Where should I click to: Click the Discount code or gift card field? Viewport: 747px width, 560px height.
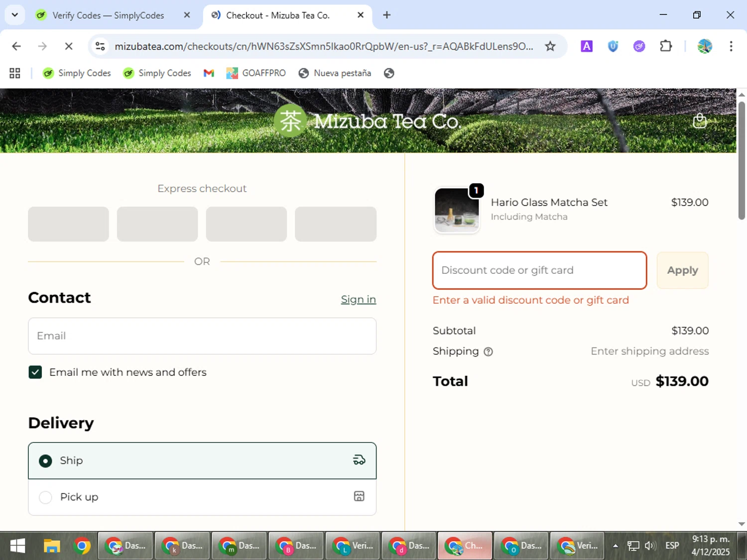pyautogui.click(x=540, y=270)
